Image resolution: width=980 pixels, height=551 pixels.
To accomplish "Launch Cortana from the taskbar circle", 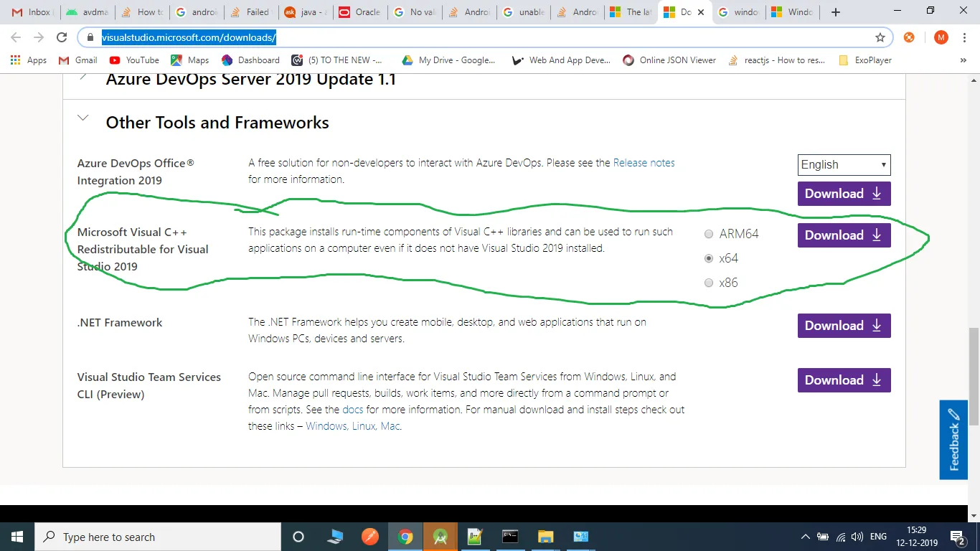I will point(298,537).
